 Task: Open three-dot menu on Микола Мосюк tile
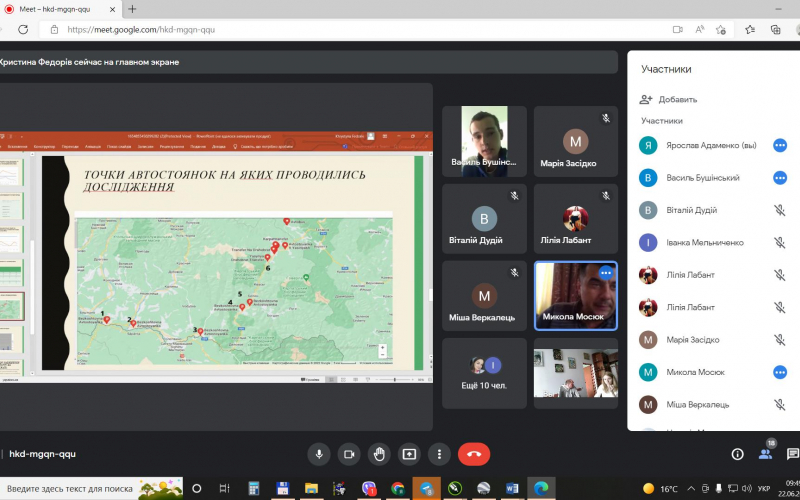606,273
